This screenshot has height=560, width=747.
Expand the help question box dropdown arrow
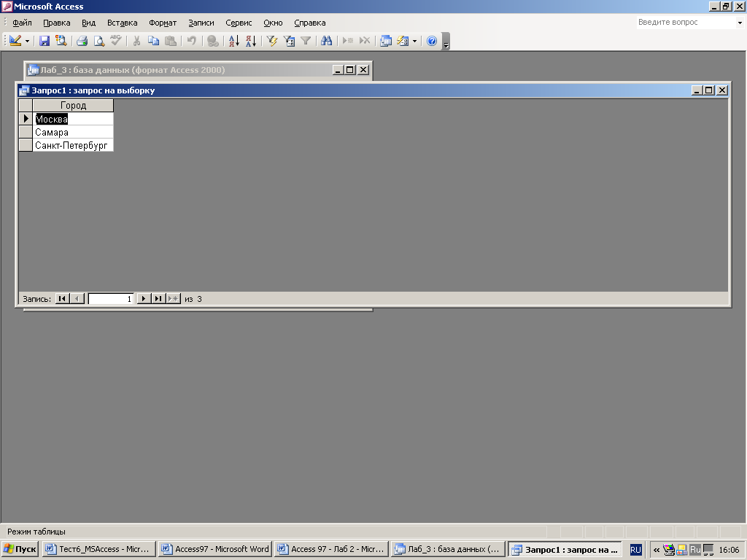coord(740,23)
